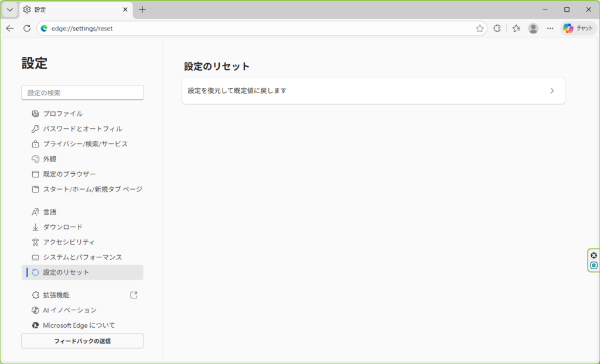Click the 設定の検索 search field
This screenshot has width=600, height=364.
(x=82, y=92)
